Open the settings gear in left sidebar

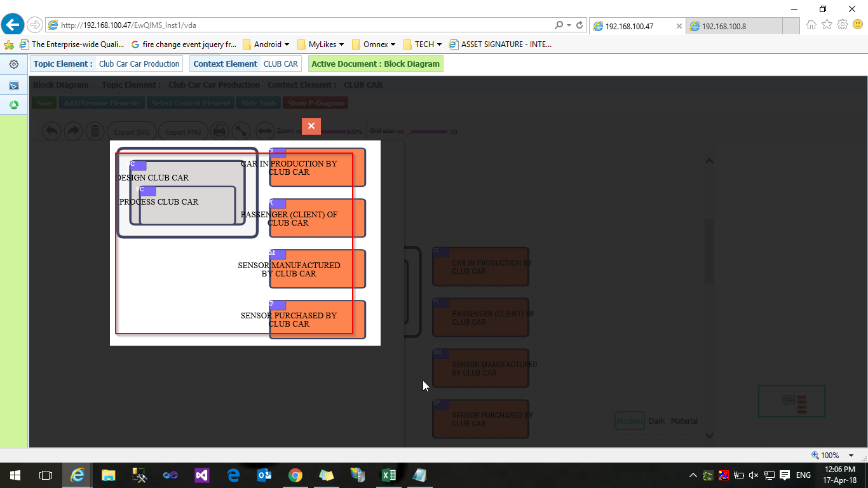pyautogui.click(x=14, y=64)
